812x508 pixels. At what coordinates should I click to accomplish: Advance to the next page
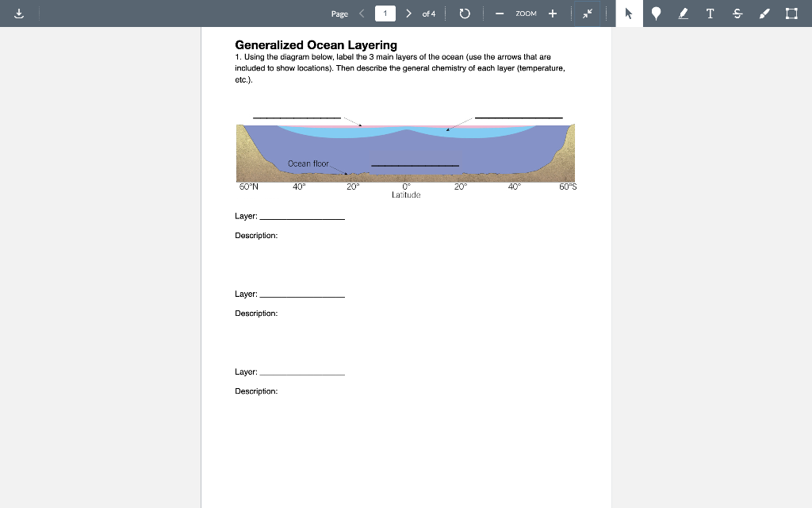tap(408, 13)
